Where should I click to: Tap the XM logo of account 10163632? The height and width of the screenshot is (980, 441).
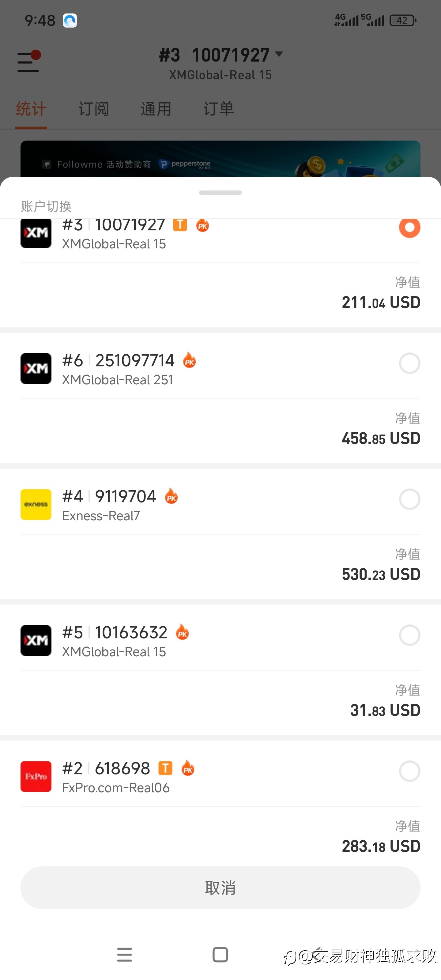[36, 640]
